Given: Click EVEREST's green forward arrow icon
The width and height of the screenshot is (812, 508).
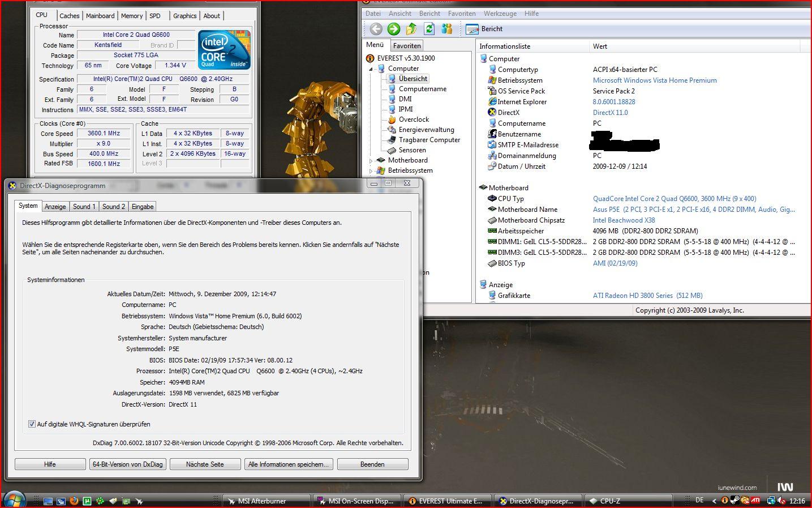Looking at the screenshot, I should (394, 29).
